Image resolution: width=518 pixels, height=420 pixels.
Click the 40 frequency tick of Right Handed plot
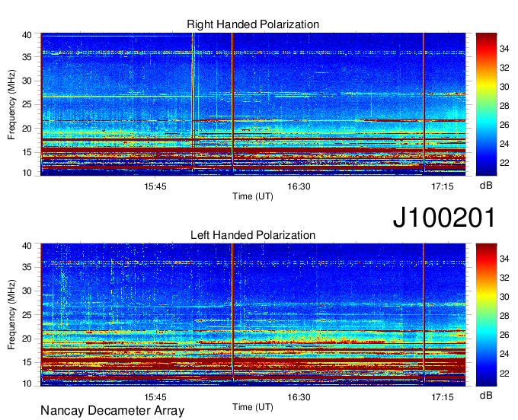pyautogui.click(x=27, y=35)
